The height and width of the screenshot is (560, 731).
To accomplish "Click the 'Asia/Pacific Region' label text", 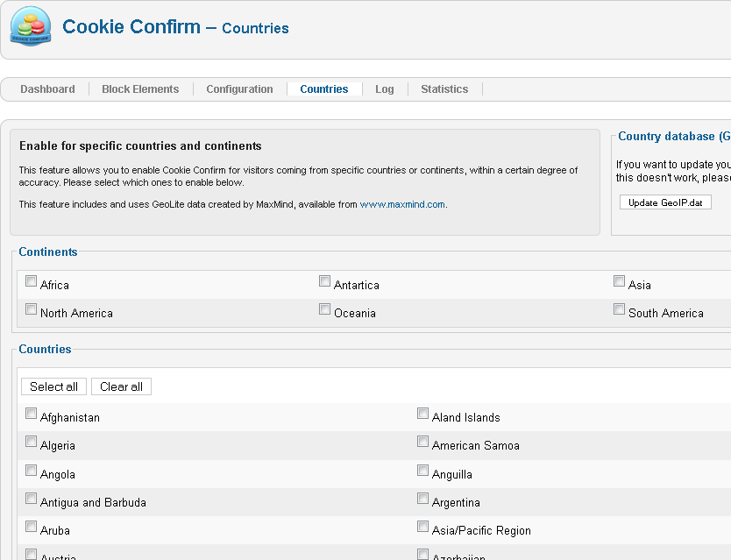I will [x=481, y=530].
